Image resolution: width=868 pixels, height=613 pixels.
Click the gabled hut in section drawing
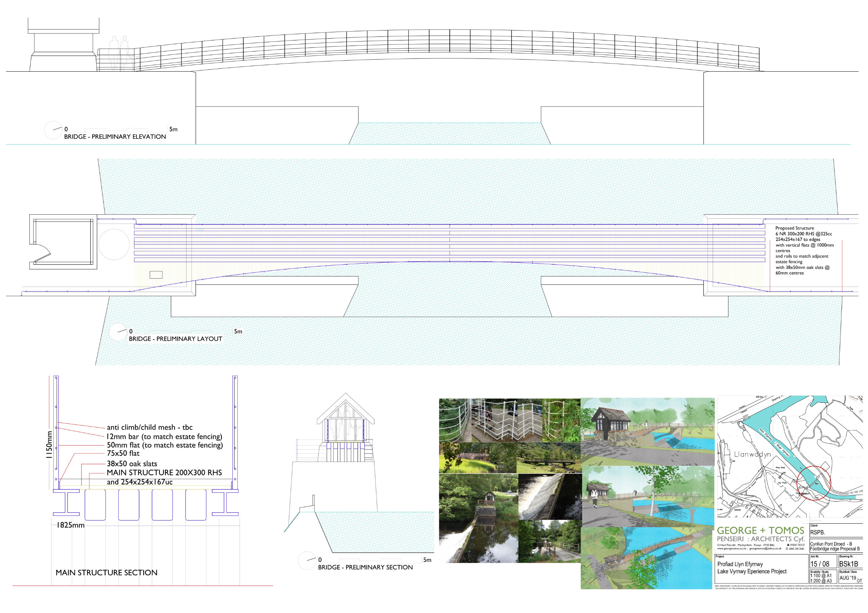pos(345,418)
